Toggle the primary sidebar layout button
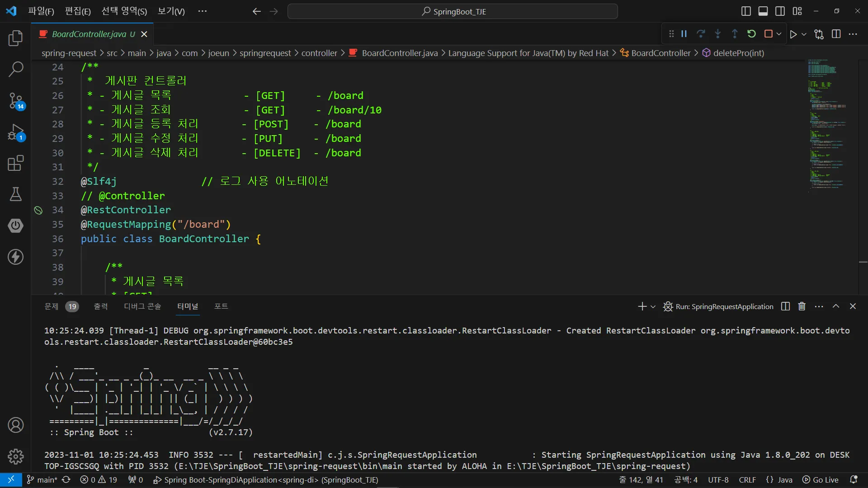 [x=746, y=11]
